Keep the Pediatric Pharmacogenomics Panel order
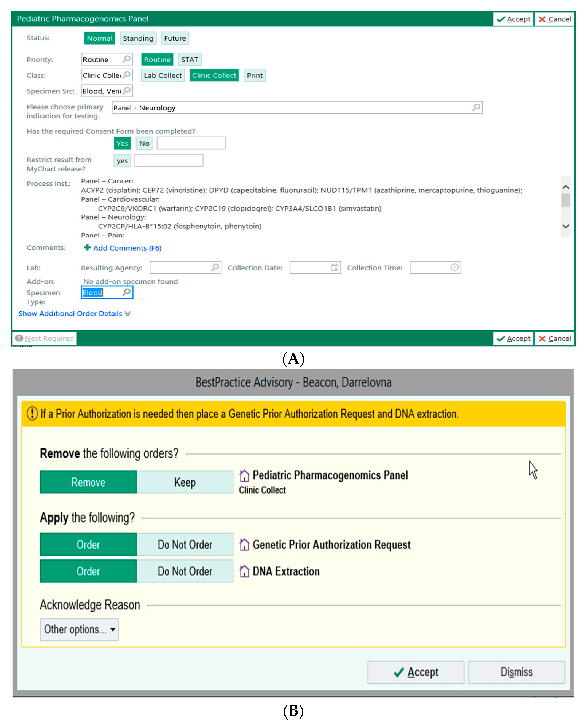588x726 pixels. (185, 482)
